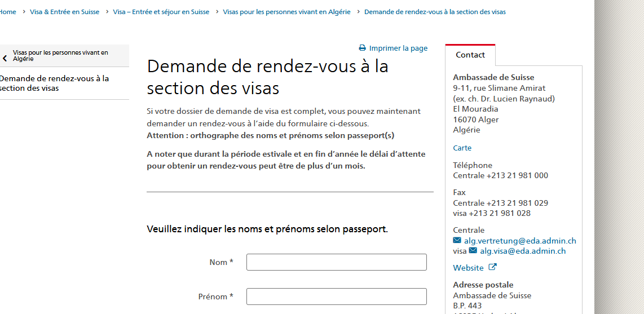Click the external link icon next to Website
The image size is (644, 314).
coord(492,267)
